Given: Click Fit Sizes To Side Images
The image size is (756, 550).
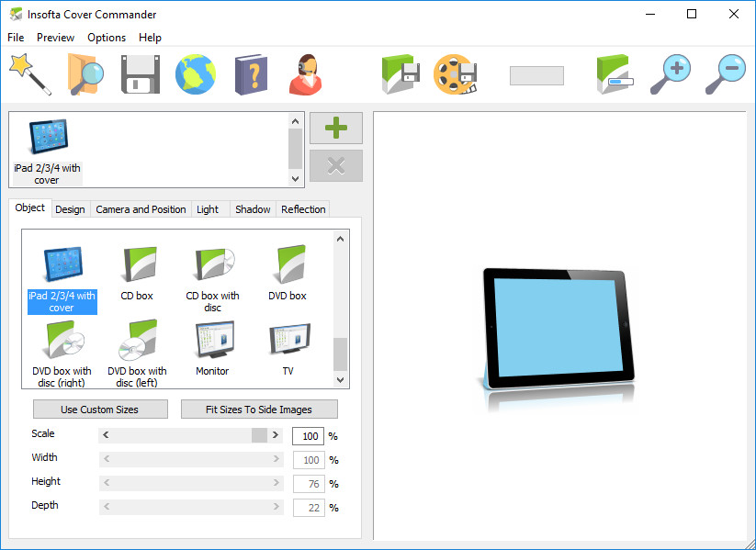Looking at the screenshot, I should pyautogui.click(x=259, y=410).
